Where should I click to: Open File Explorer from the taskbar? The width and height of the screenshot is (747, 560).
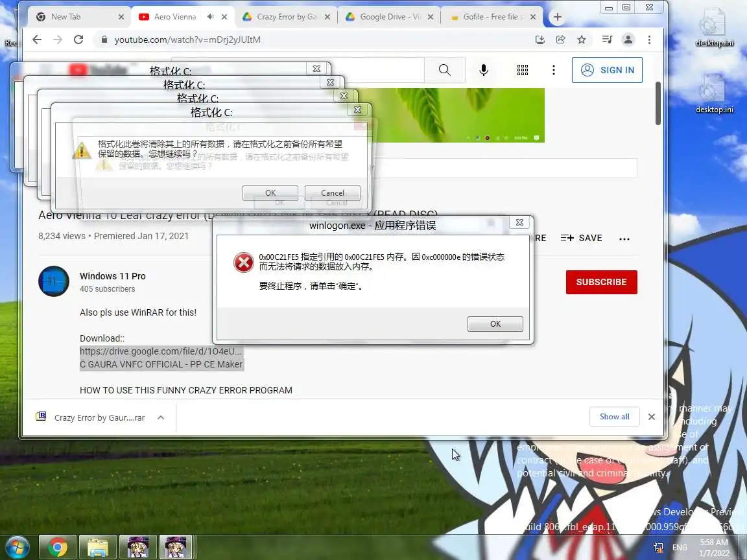click(x=98, y=547)
